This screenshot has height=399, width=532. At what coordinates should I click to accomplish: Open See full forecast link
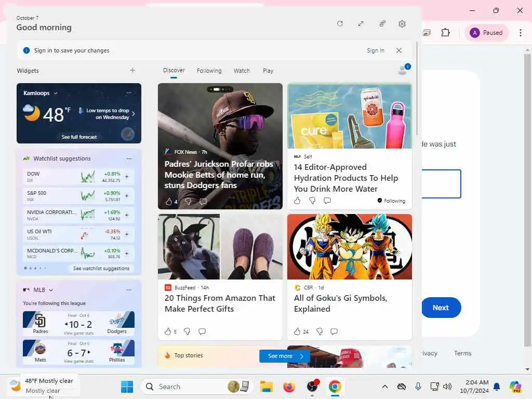pos(79,137)
